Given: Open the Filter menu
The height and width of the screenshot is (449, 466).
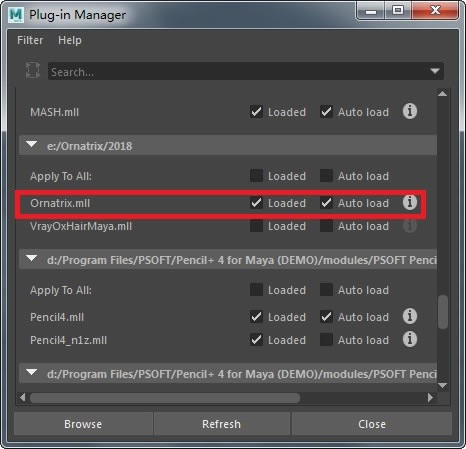Looking at the screenshot, I should click(x=30, y=40).
